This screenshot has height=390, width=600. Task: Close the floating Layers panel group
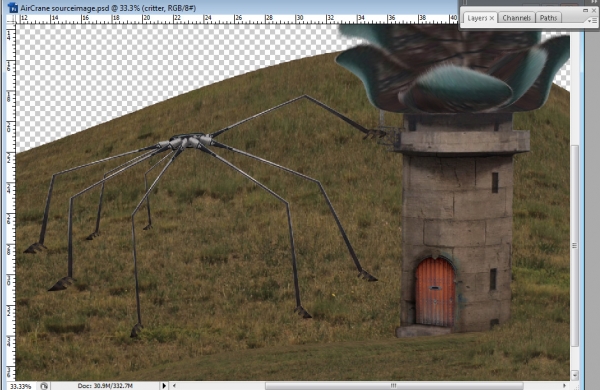click(x=594, y=10)
